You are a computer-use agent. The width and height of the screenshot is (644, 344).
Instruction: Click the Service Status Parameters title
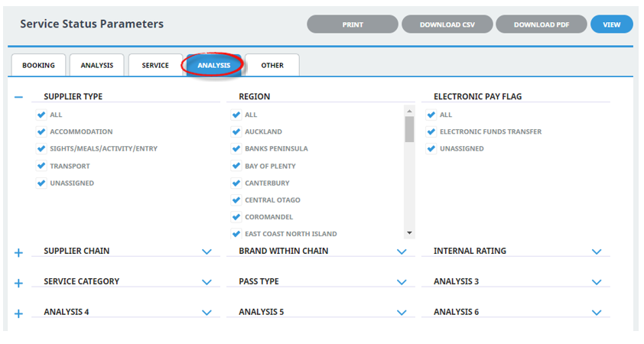click(x=92, y=24)
